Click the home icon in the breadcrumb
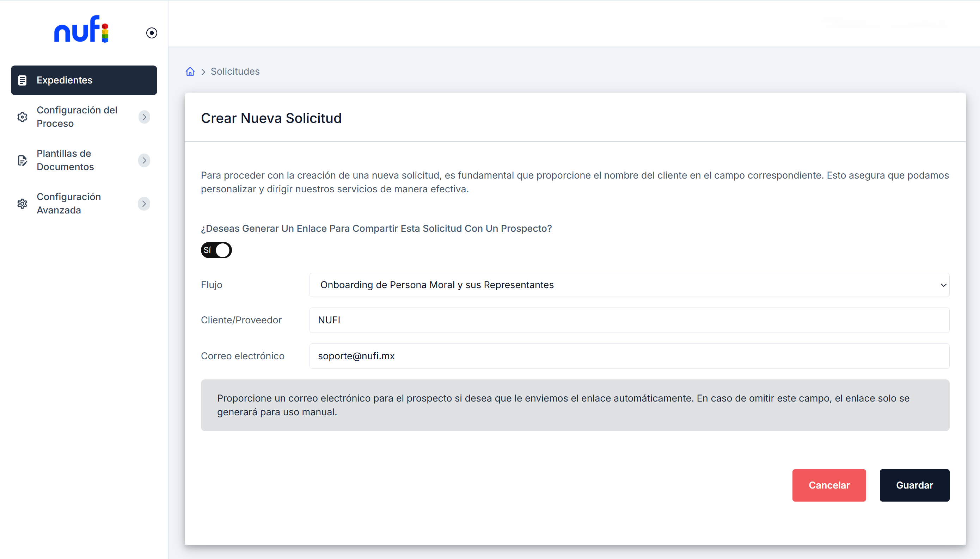The image size is (980, 559). click(190, 72)
